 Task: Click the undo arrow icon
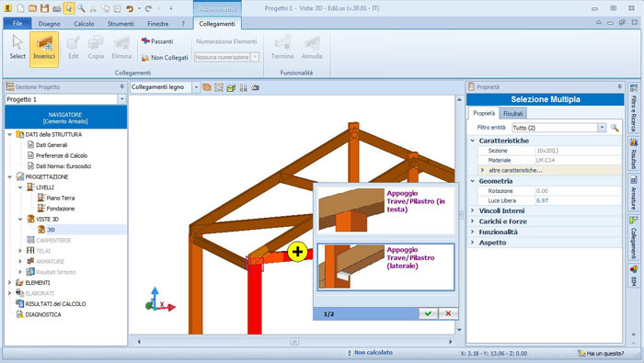coord(130,8)
